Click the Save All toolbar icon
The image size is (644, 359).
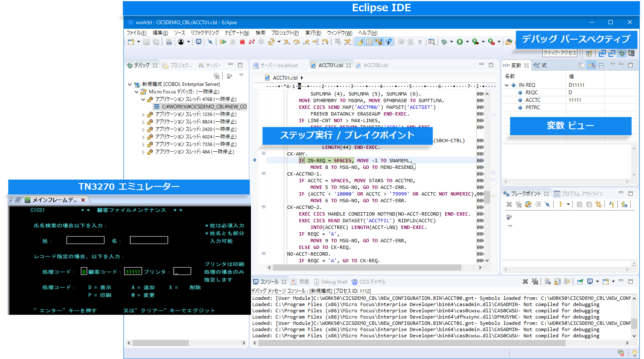(156, 42)
